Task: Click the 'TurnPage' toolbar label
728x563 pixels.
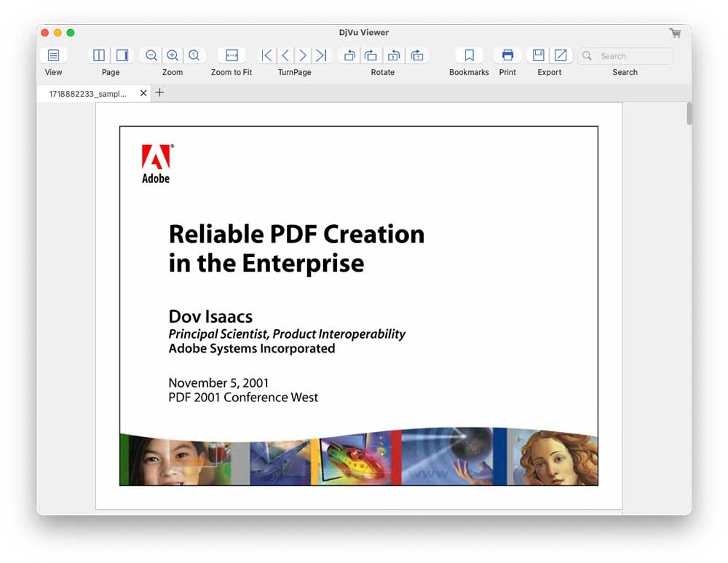Action: coord(295,72)
